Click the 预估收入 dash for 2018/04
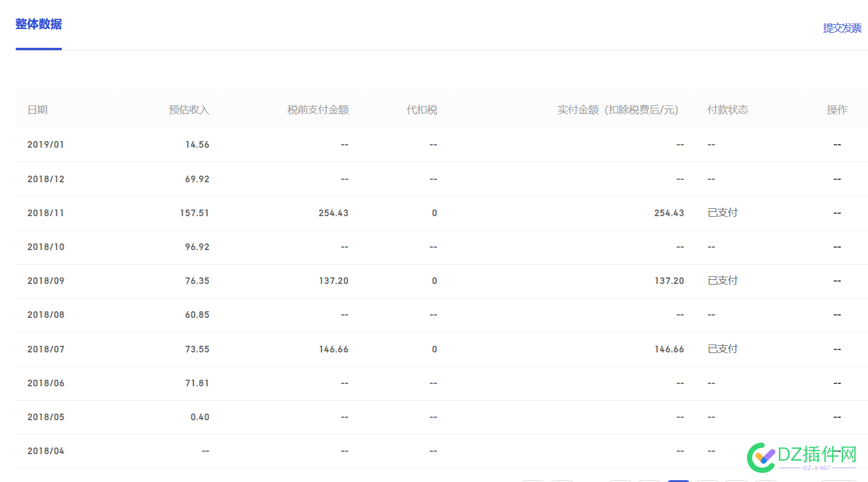The width and height of the screenshot is (868, 482). 205,451
